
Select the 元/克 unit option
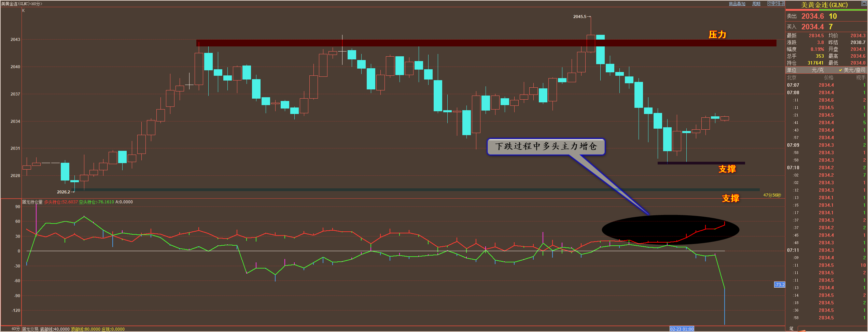pyautogui.click(x=817, y=70)
